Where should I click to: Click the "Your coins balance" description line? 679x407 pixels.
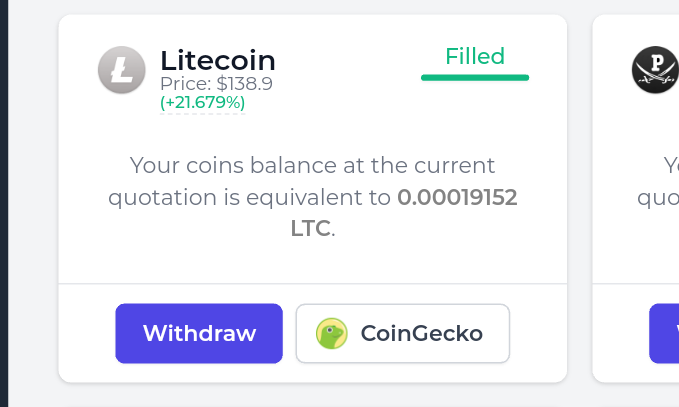(x=312, y=165)
